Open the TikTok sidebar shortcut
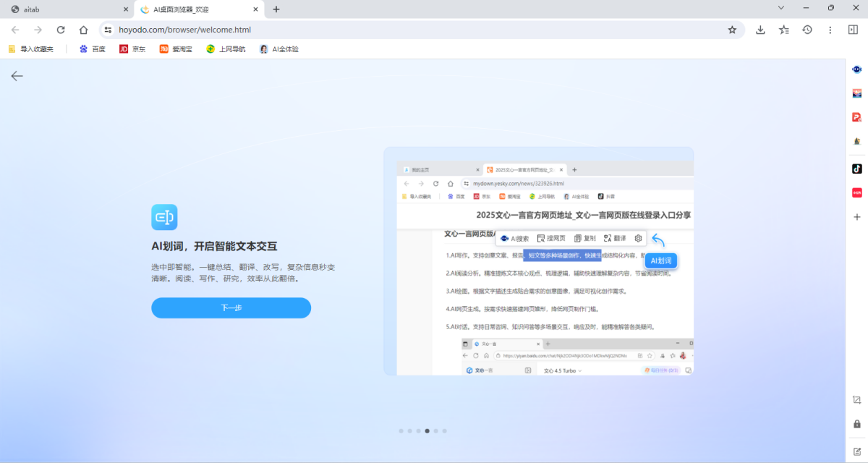Screen dimensions: 868x463 tap(857, 169)
